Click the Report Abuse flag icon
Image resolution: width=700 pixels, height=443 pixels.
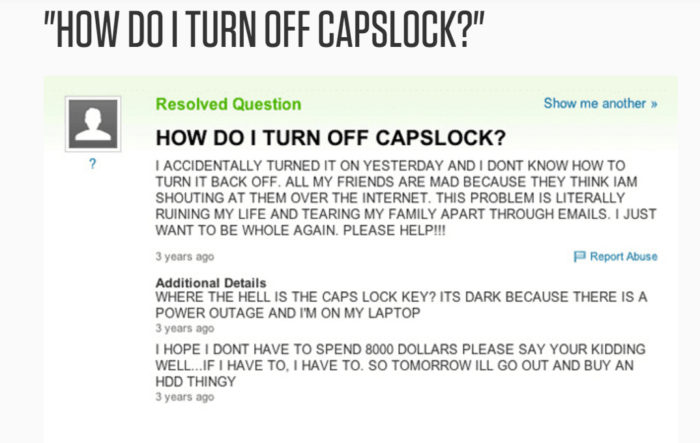click(581, 257)
